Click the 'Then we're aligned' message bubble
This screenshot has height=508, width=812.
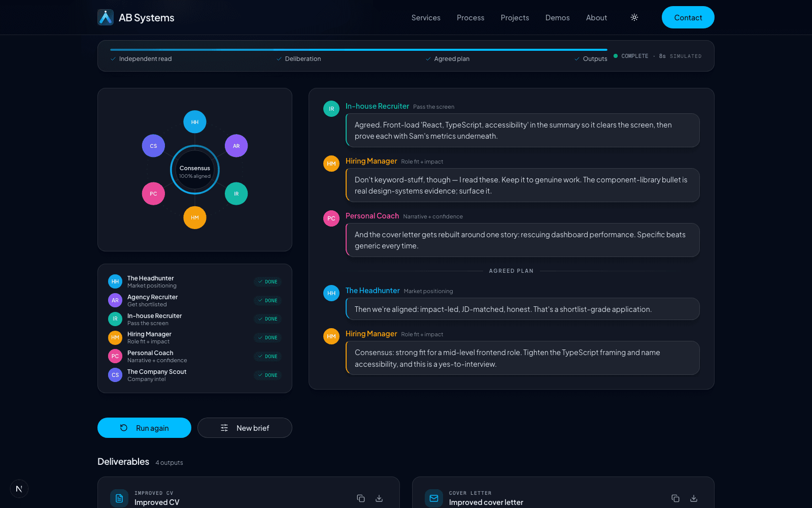522,309
